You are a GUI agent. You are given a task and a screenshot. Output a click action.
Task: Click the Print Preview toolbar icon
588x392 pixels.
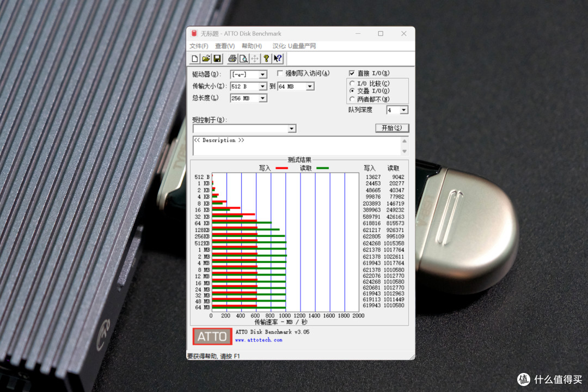click(243, 58)
